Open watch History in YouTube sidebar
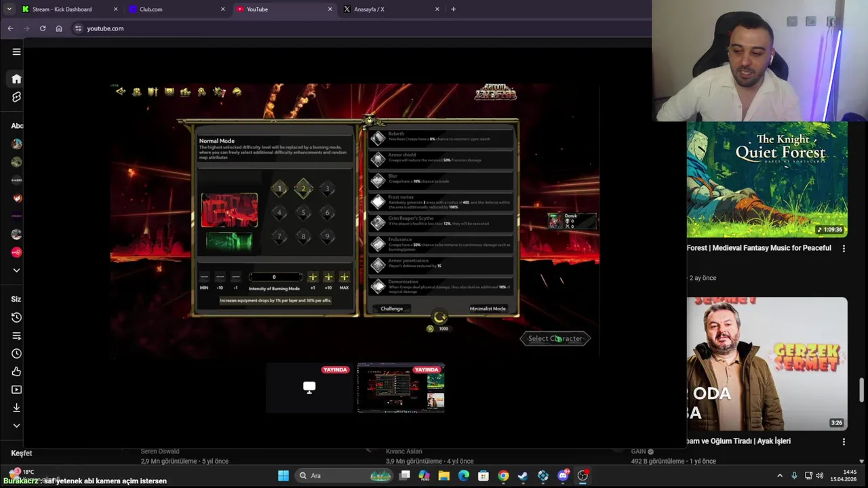Screen dimensions: 868x488 coord(16,317)
